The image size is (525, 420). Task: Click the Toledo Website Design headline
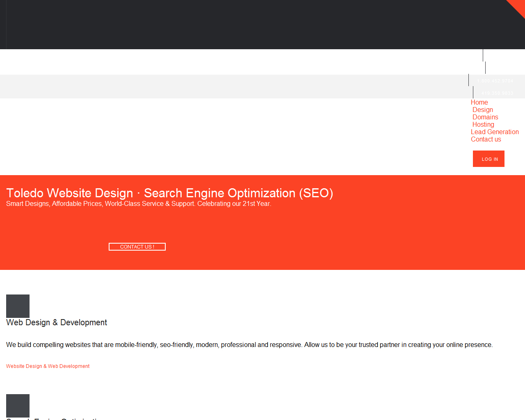[x=169, y=193]
